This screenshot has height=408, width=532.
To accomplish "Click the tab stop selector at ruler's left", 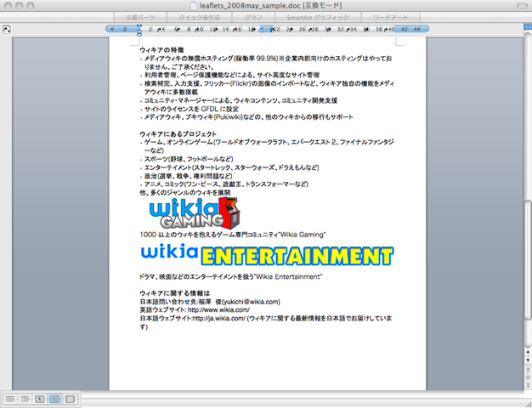I will click(7, 30).
